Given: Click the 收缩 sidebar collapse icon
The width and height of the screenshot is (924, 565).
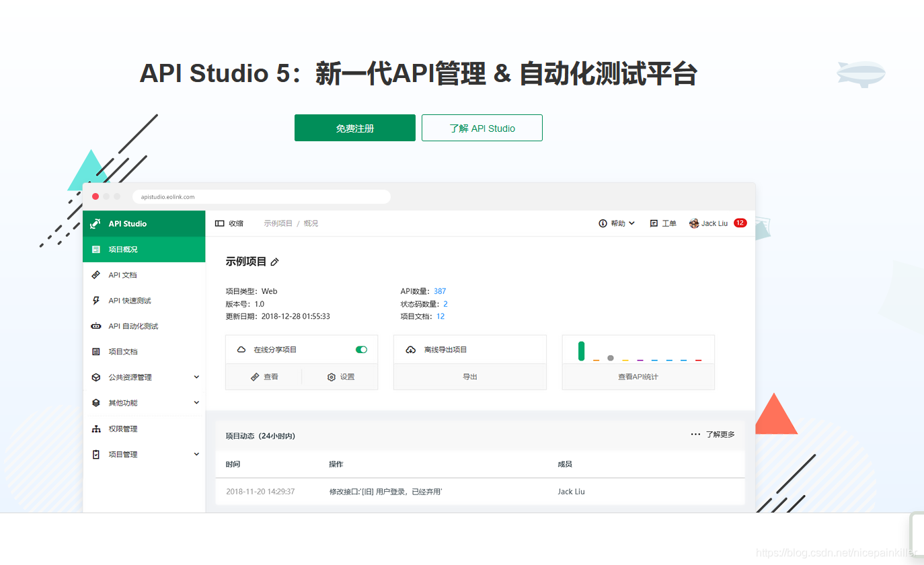Looking at the screenshot, I should (220, 223).
